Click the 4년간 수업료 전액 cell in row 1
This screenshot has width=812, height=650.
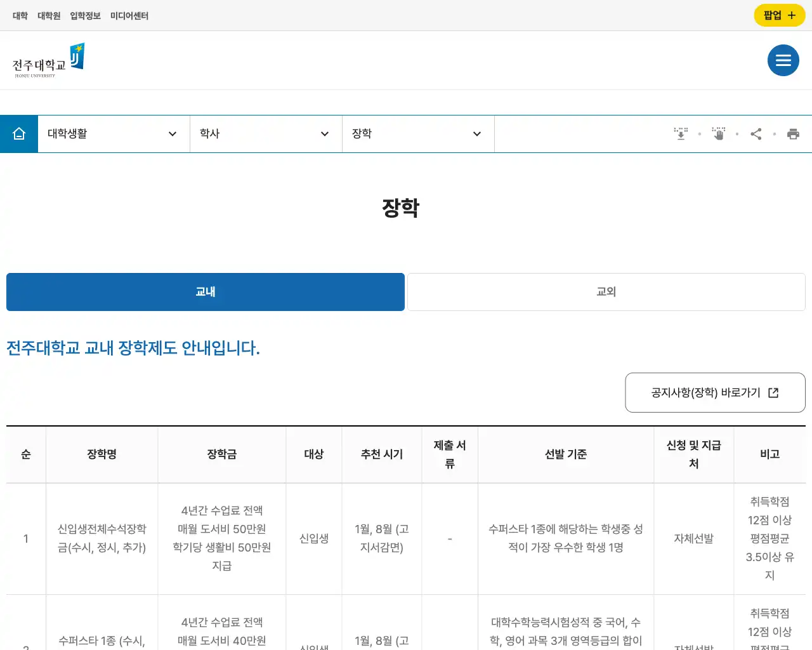pos(222,539)
